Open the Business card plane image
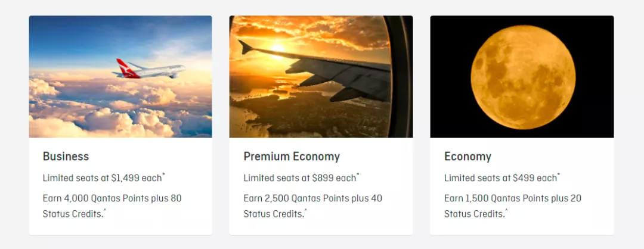Screen dimensions: 644x249 (x=120, y=77)
